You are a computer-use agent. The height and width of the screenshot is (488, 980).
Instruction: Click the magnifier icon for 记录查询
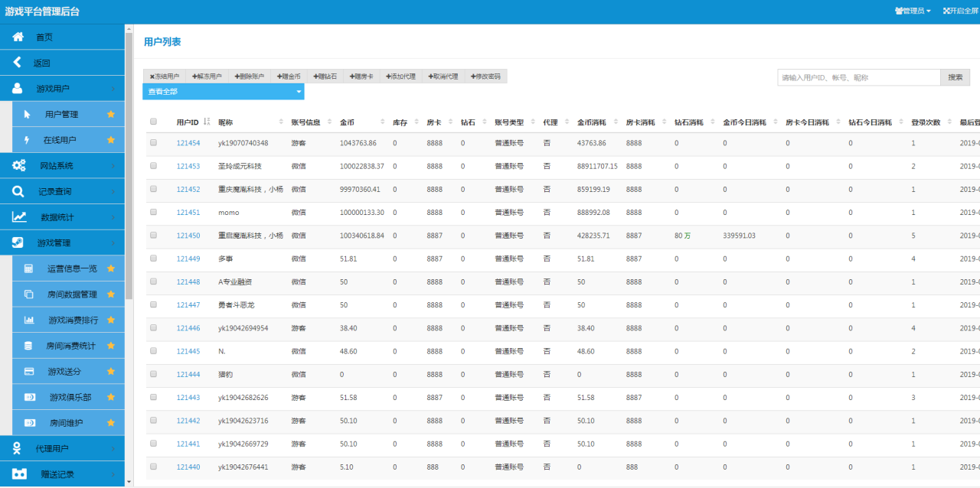click(x=18, y=191)
